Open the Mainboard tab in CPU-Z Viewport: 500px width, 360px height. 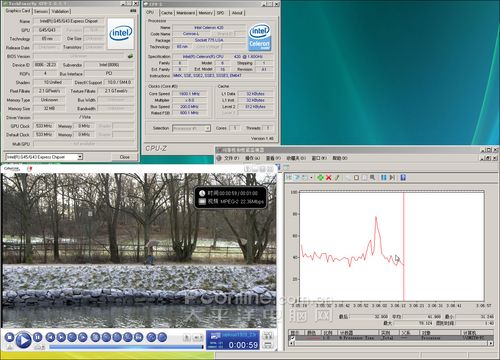tap(186, 13)
